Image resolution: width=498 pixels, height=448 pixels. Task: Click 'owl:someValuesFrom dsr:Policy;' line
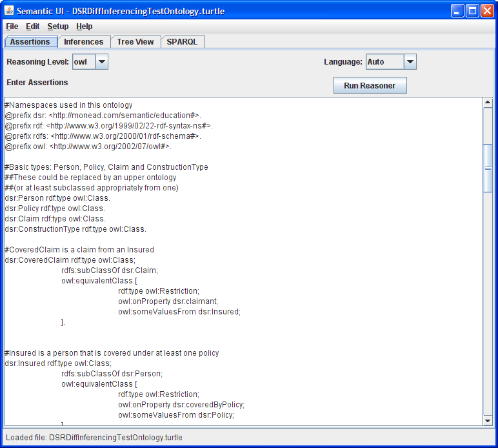tap(176, 415)
